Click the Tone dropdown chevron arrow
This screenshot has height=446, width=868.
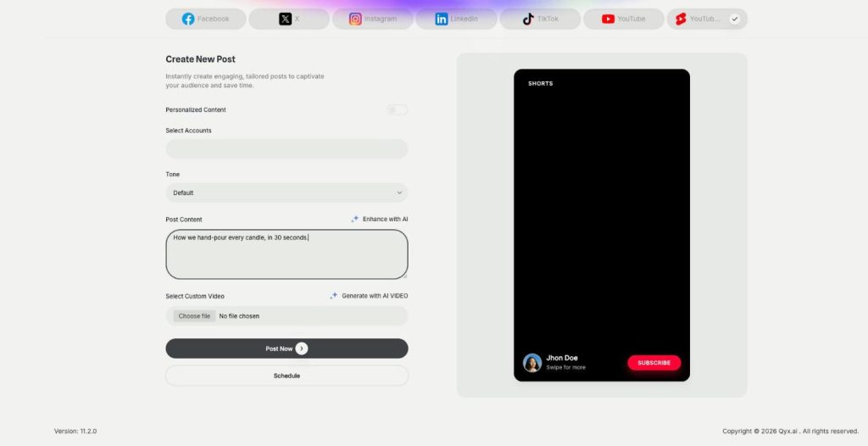click(x=399, y=192)
